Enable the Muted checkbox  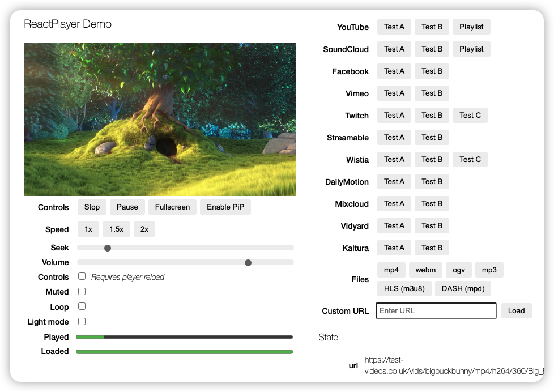[82, 292]
